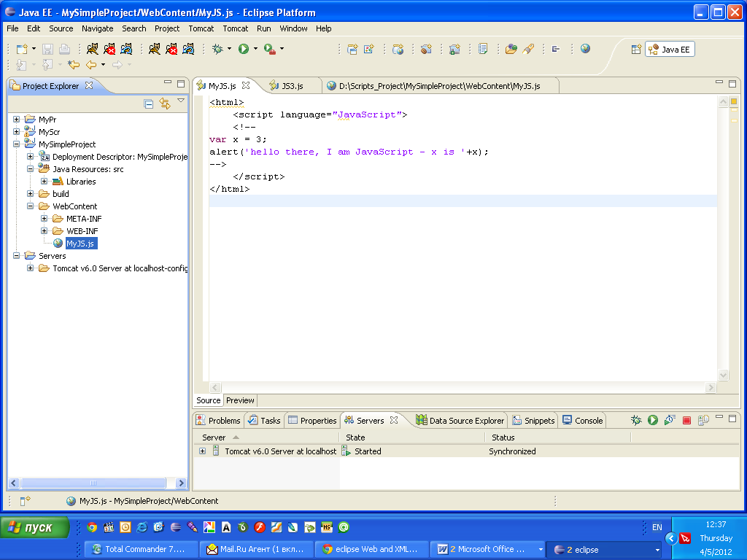Maximize the editor area
Image resolution: width=747 pixels, height=560 pixels.
(x=732, y=83)
